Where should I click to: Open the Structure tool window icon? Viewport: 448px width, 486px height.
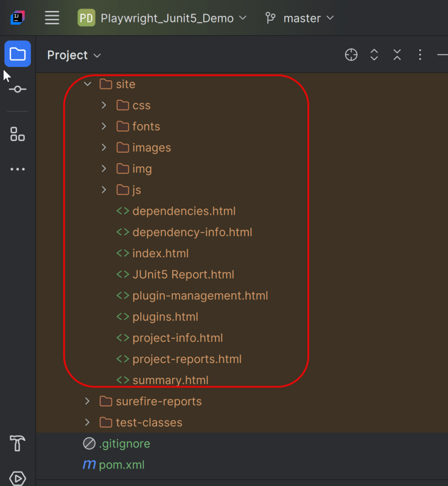click(18, 134)
